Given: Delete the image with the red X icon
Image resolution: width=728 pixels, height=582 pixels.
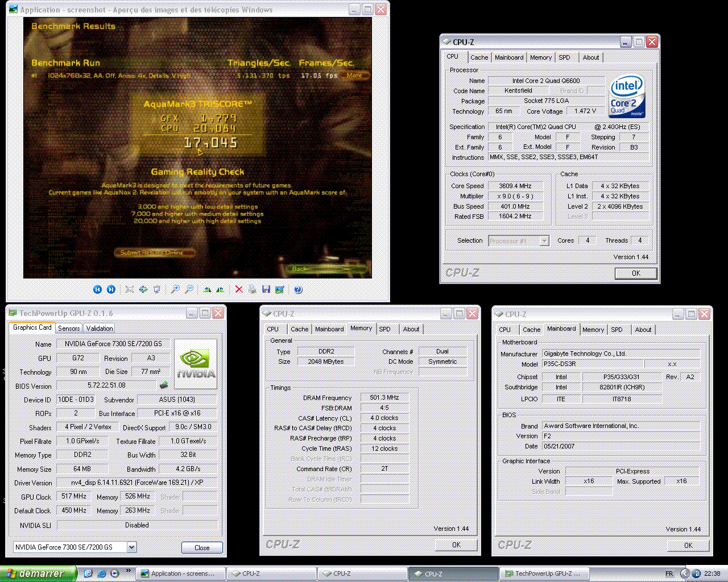Looking at the screenshot, I should [x=239, y=289].
